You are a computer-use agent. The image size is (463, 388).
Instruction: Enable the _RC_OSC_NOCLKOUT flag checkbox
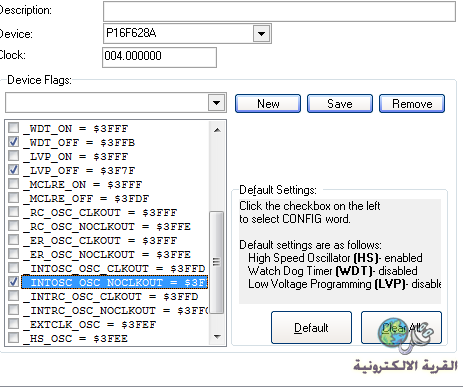[x=13, y=226]
